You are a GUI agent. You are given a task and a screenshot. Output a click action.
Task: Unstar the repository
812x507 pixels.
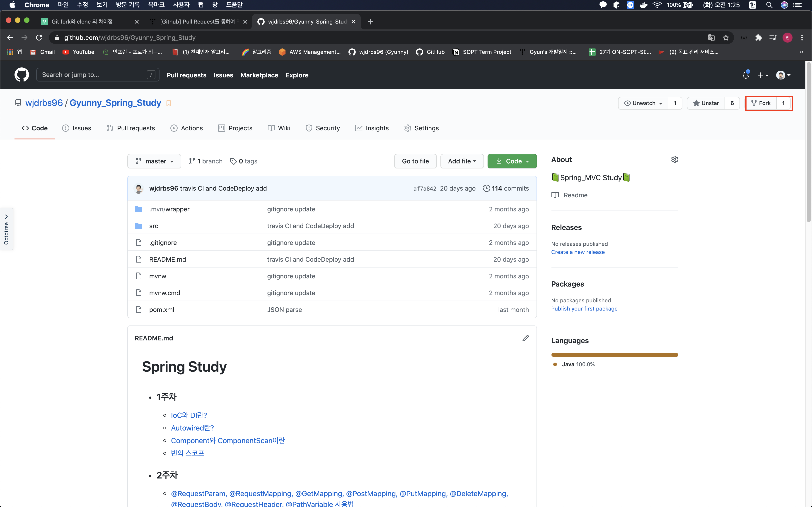706,103
